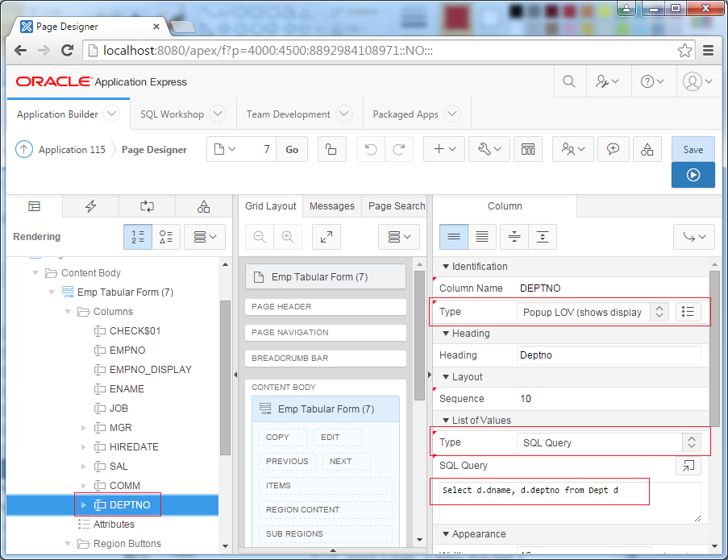Viewport: 728px width, 560px height.
Task: Go up to Application 115 arrow icon
Action: pyautogui.click(x=24, y=149)
